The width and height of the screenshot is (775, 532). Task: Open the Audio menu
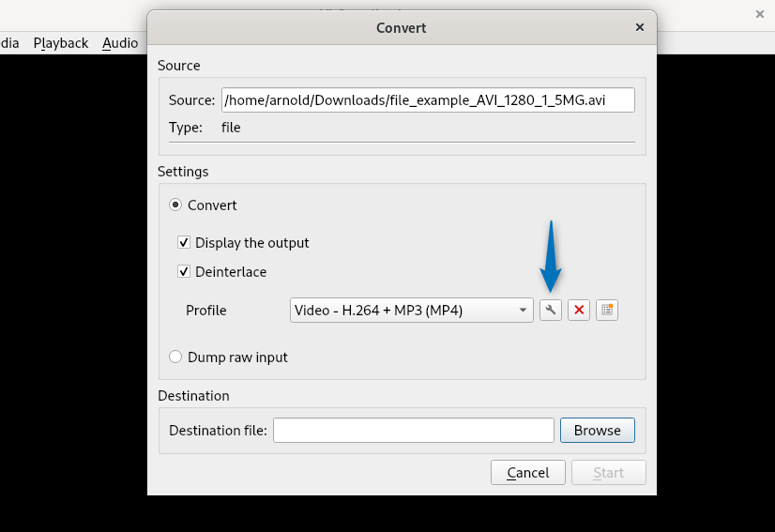120,43
